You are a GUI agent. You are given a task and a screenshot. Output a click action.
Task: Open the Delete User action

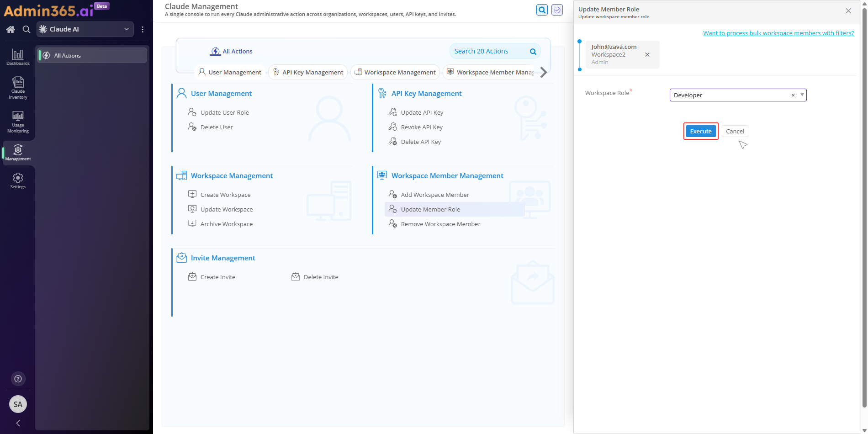click(217, 127)
